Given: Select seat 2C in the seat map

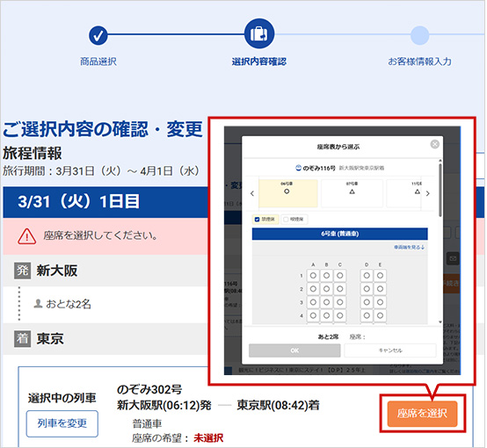Looking at the screenshot, I should pos(340,289).
